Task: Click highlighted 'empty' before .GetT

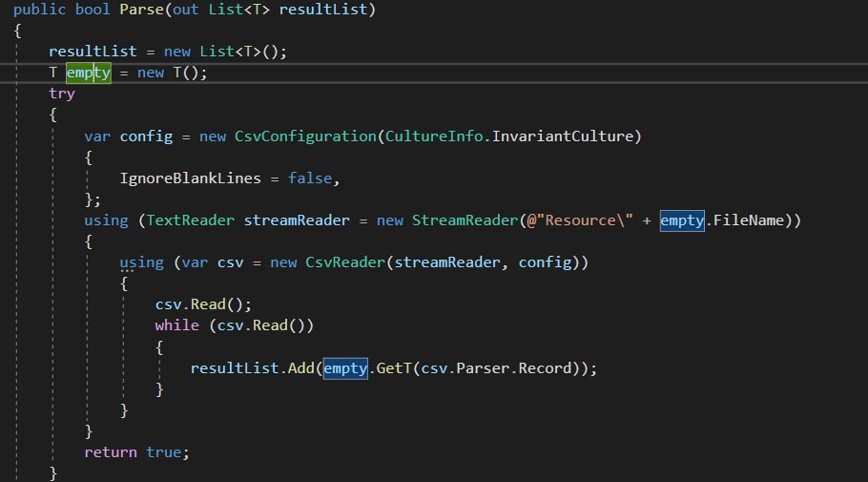Action: pyautogui.click(x=345, y=368)
